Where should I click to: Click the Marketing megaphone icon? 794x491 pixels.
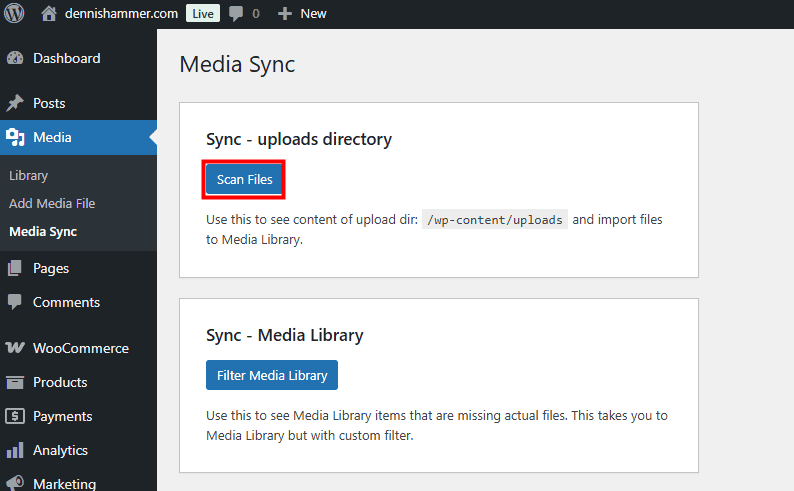pyautogui.click(x=15, y=483)
